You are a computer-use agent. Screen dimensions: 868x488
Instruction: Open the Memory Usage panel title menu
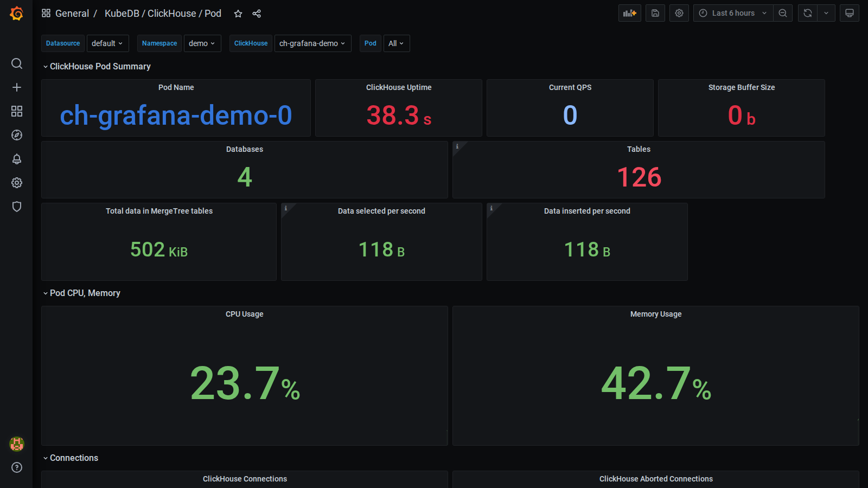point(656,314)
